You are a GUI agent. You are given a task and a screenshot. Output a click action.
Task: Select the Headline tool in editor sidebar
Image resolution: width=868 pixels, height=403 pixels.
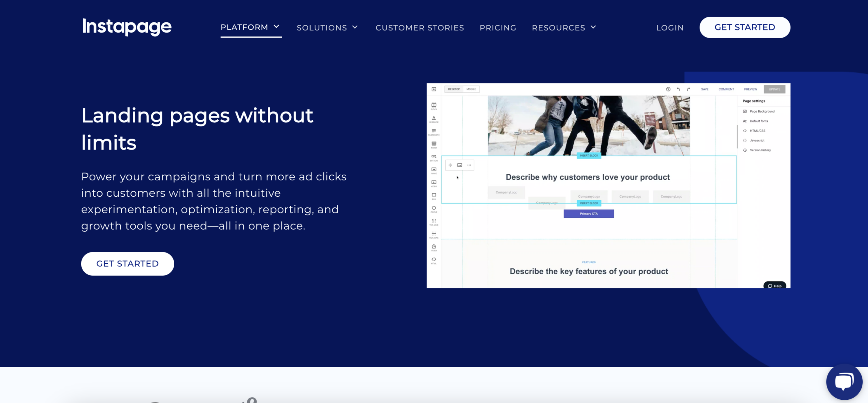[434, 119]
